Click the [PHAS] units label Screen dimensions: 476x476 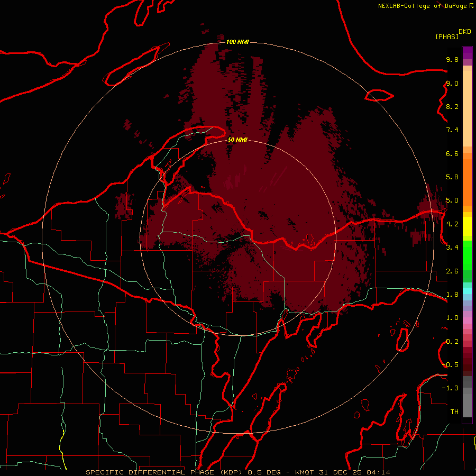pyautogui.click(x=447, y=37)
